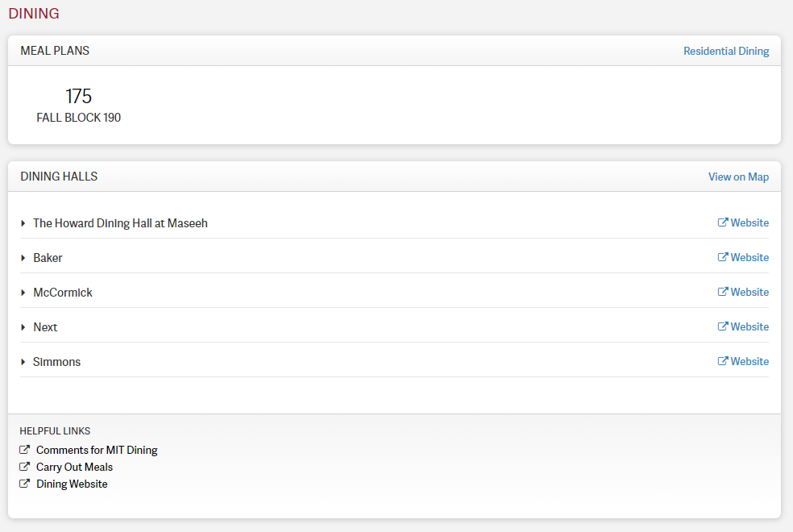Open the Carry Out Meals link
Screen dimensions: 793x532
click(x=74, y=467)
